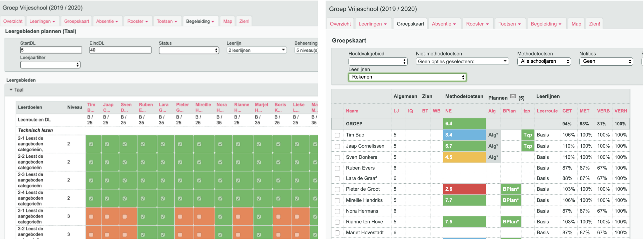Viewport: 644px width, 239px height.
Task: Select the checkbox for Rianne ten Hove
Action: click(337, 222)
